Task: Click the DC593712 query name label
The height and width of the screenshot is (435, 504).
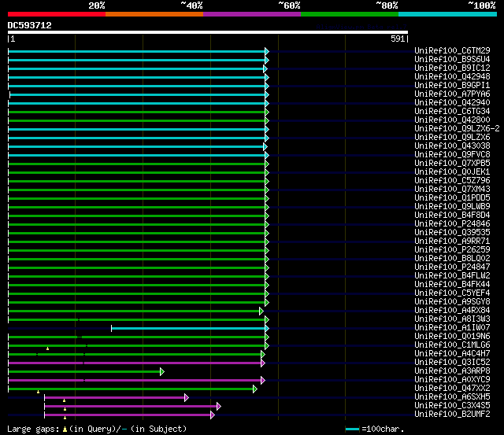Action: (x=30, y=25)
